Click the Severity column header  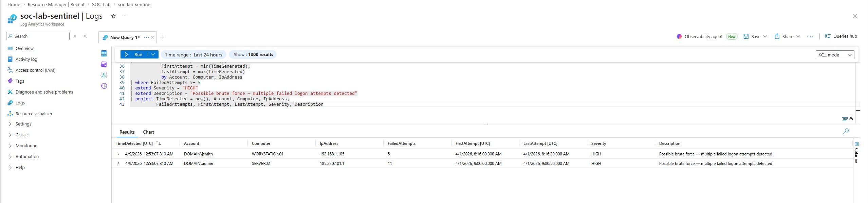598,143
